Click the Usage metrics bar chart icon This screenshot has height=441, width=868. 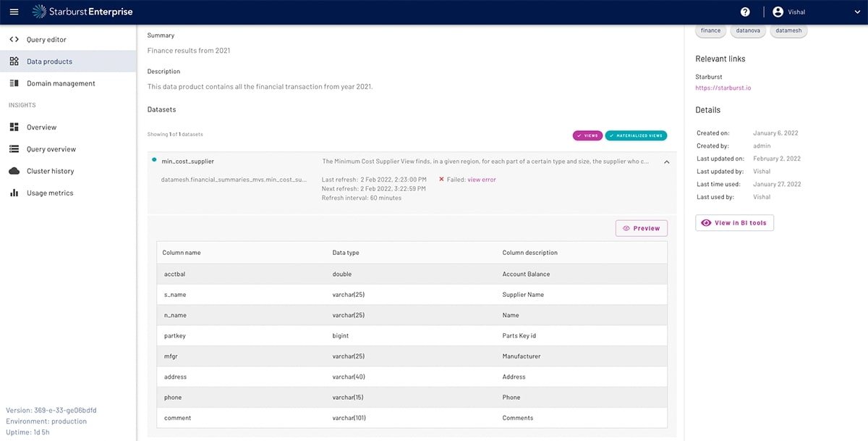click(14, 193)
